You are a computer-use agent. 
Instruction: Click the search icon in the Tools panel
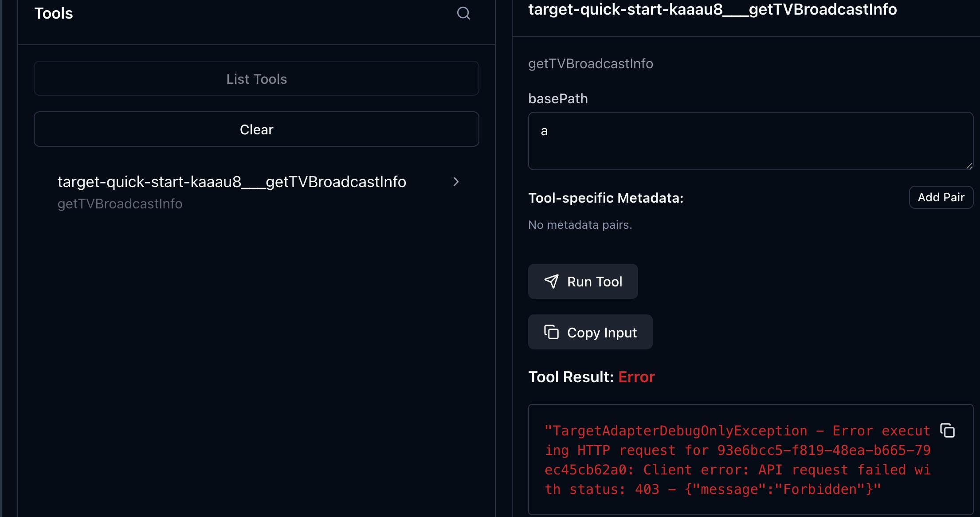463,13
